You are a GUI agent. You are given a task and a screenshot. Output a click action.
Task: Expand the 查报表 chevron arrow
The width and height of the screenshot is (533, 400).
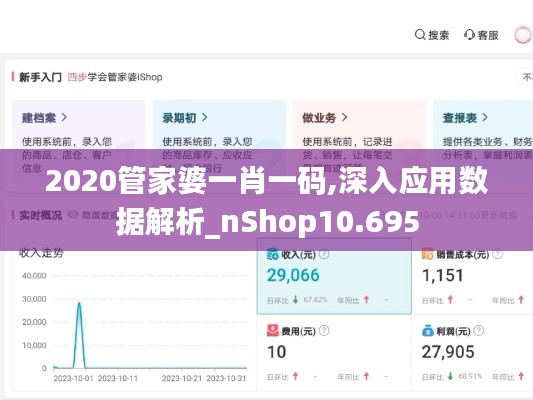tap(485, 118)
